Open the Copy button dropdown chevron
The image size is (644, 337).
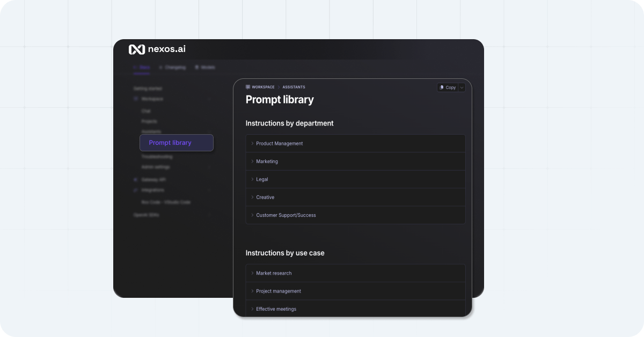click(x=463, y=87)
